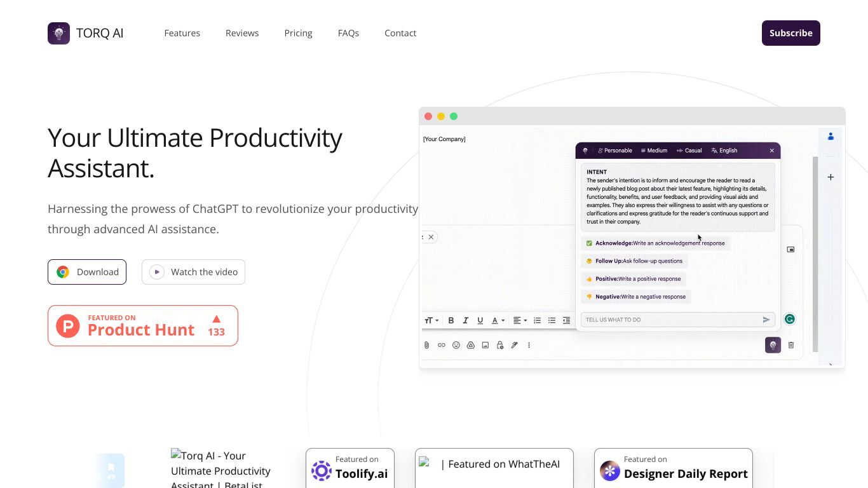Click the Product Hunt upvote triangle
The height and width of the screenshot is (488, 868).
coord(216,319)
